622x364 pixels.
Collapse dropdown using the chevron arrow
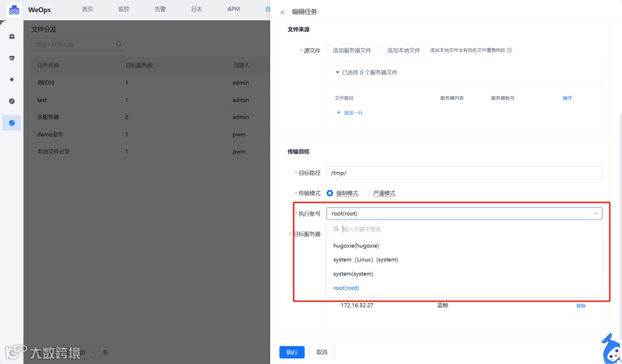[x=596, y=213]
